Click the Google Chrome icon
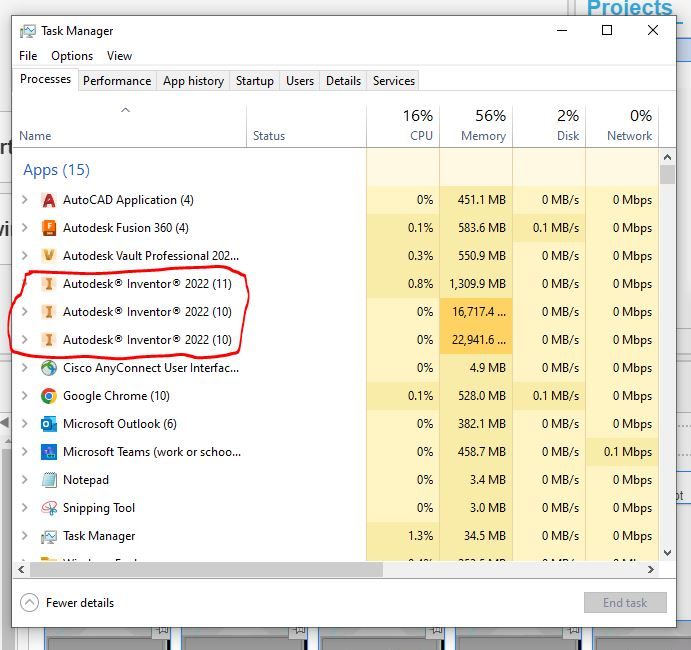This screenshot has width=691, height=650. click(49, 396)
